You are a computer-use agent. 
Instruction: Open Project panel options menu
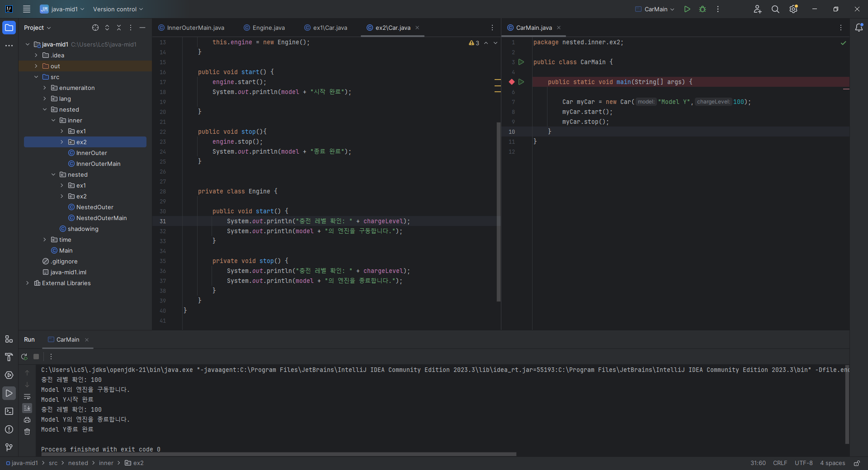(x=131, y=28)
